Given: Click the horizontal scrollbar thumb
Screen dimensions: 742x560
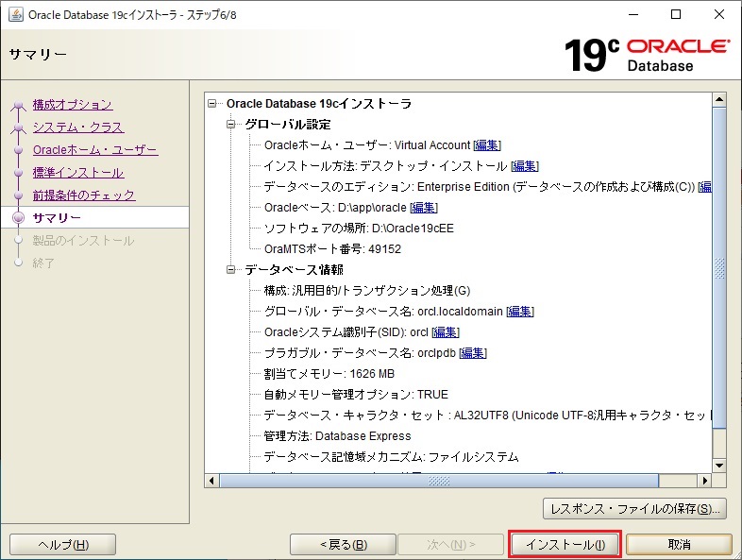Looking at the screenshot, I should pyautogui.click(x=439, y=481).
